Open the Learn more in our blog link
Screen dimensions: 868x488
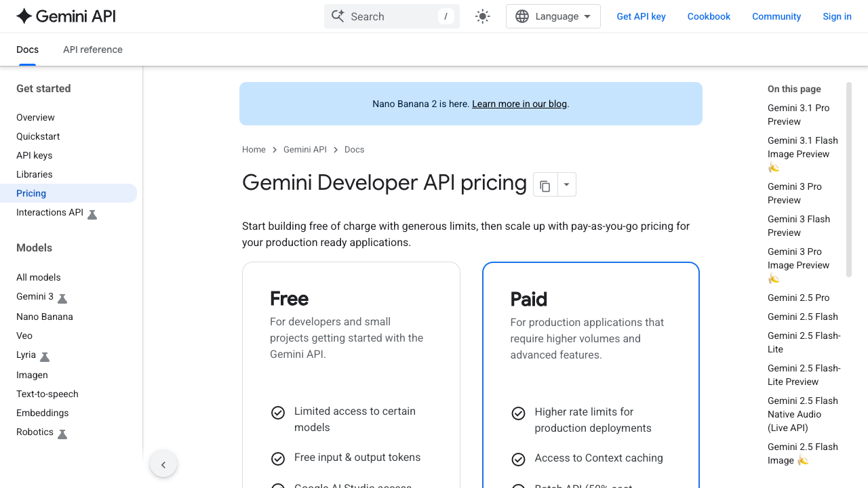click(x=519, y=104)
